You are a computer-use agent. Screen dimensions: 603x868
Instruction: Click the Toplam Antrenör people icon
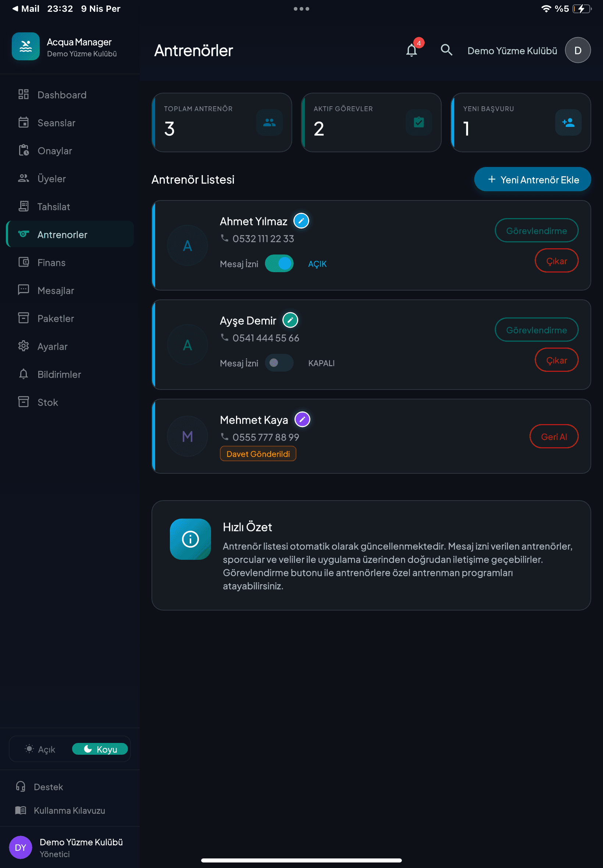pos(270,122)
